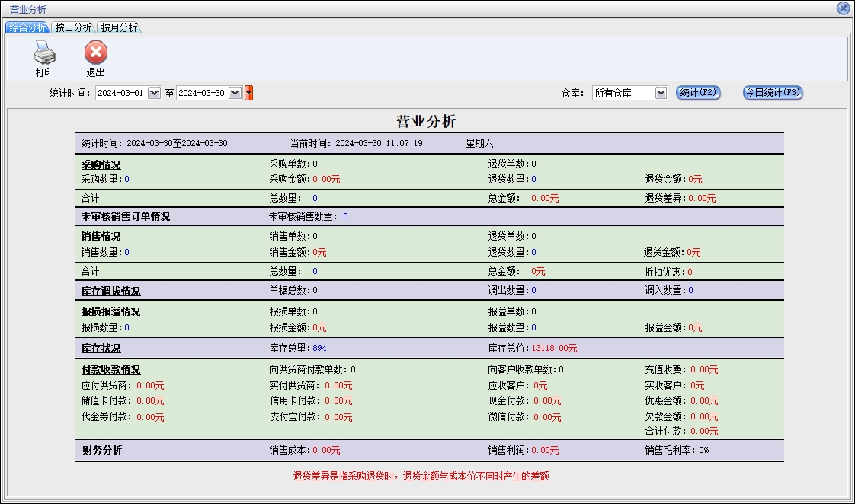Expand the start date dropdown arrow
Screen dimensions: 855x504
pos(154,93)
